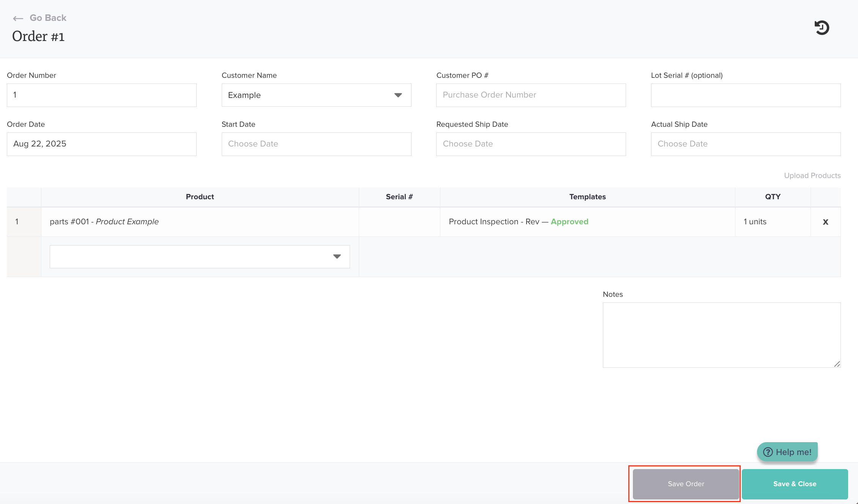
Task: Open the order history icon
Action: tap(822, 28)
